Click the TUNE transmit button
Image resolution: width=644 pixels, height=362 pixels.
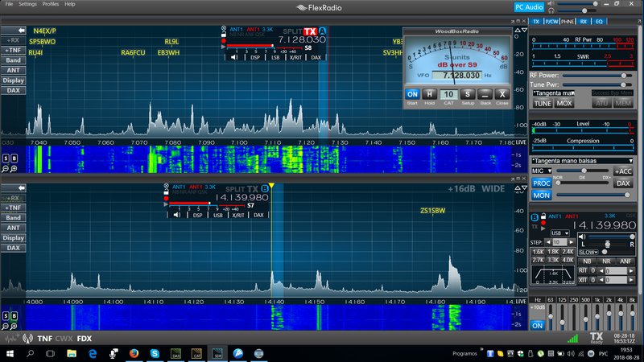(x=543, y=103)
